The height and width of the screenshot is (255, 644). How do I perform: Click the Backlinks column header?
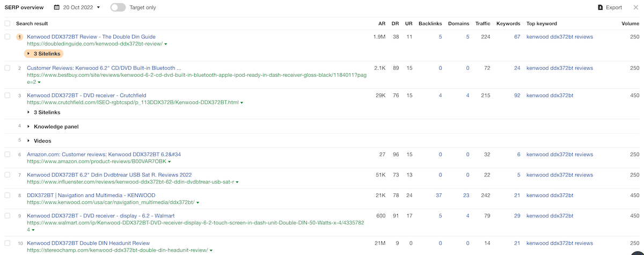point(430,24)
